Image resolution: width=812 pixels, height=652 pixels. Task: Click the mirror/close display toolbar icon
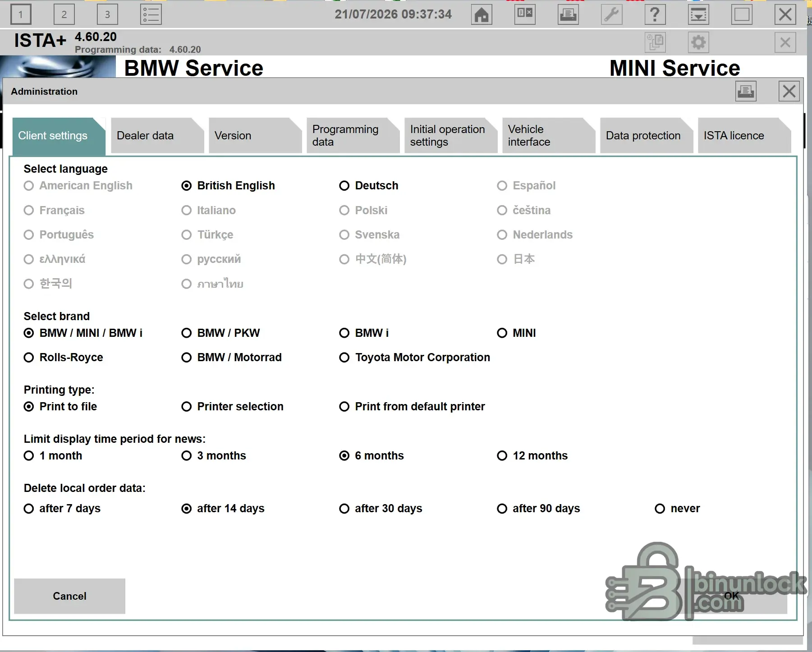[525, 14]
